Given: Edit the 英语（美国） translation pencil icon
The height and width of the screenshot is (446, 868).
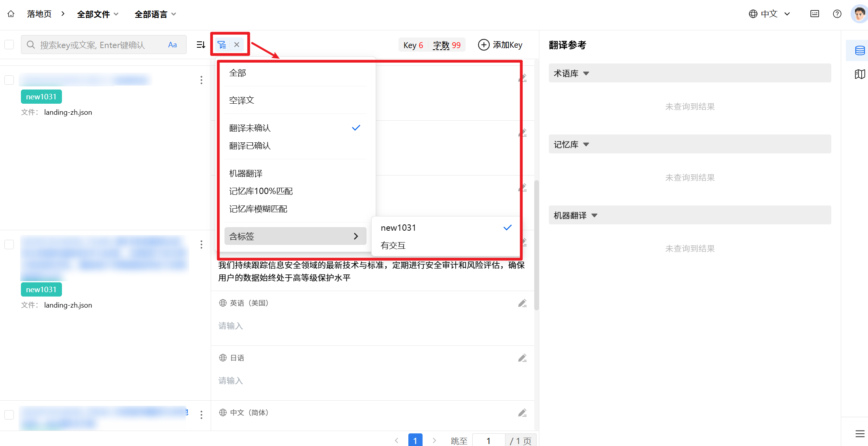Looking at the screenshot, I should [x=522, y=303].
